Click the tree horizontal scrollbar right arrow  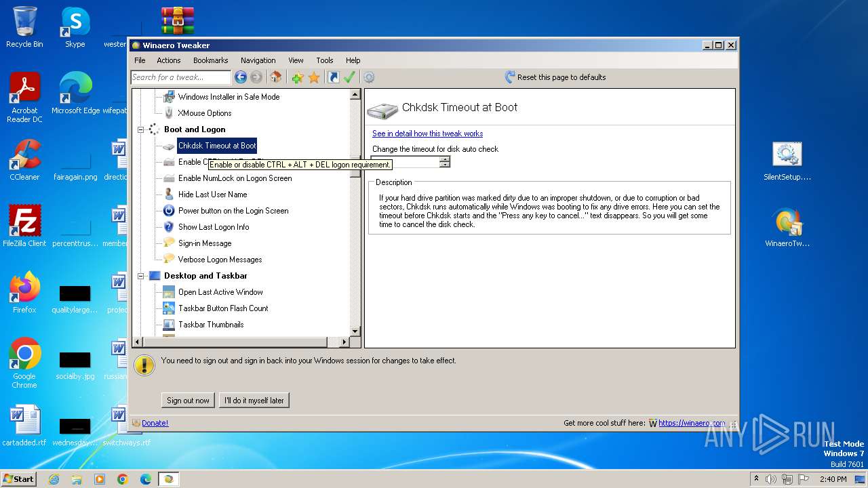[344, 343]
